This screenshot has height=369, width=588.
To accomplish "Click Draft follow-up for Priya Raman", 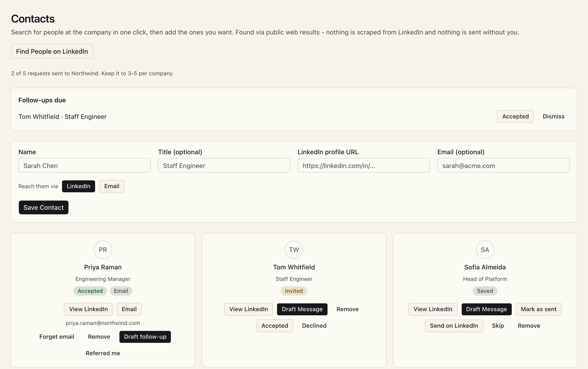I will (145, 337).
